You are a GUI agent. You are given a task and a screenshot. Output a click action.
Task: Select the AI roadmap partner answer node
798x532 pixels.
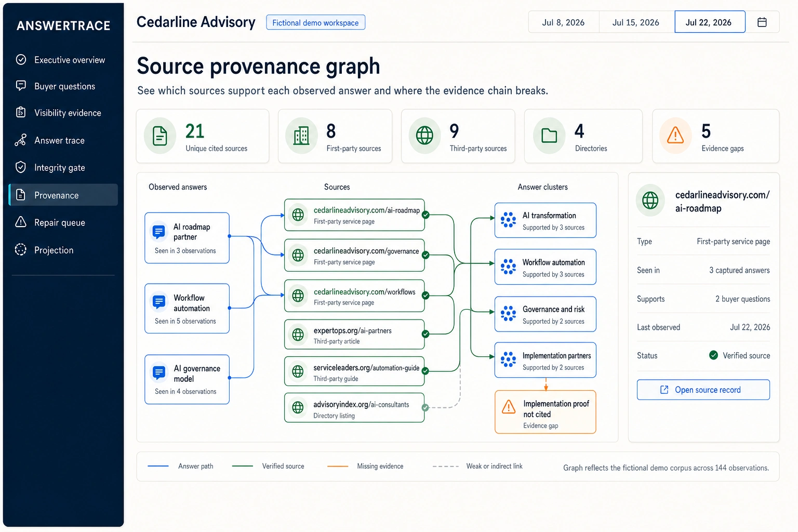pyautogui.click(x=187, y=238)
